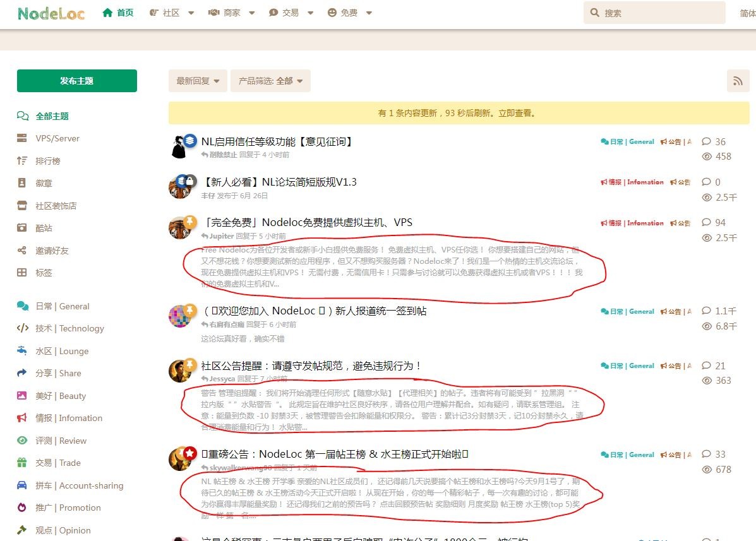756x541 pixels.
Task: Click user 删除禁止 reply link
Action: click(223, 155)
